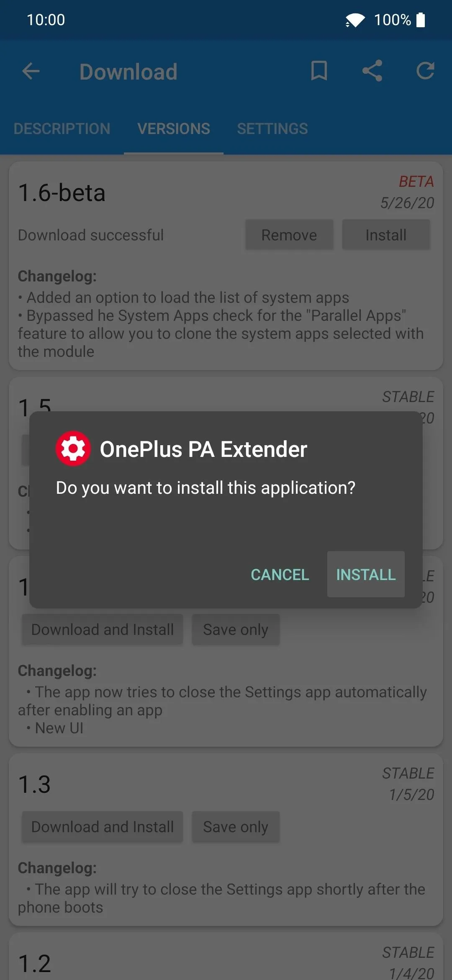
Task: Dismiss dialog with CANCEL
Action: tap(280, 574)
